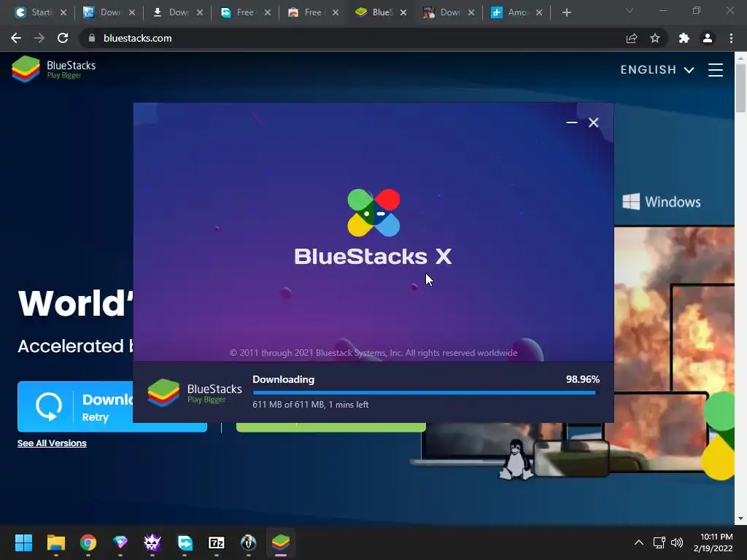Reload the bluestacks.com page

pyautogui.click(x=63, y=38)
